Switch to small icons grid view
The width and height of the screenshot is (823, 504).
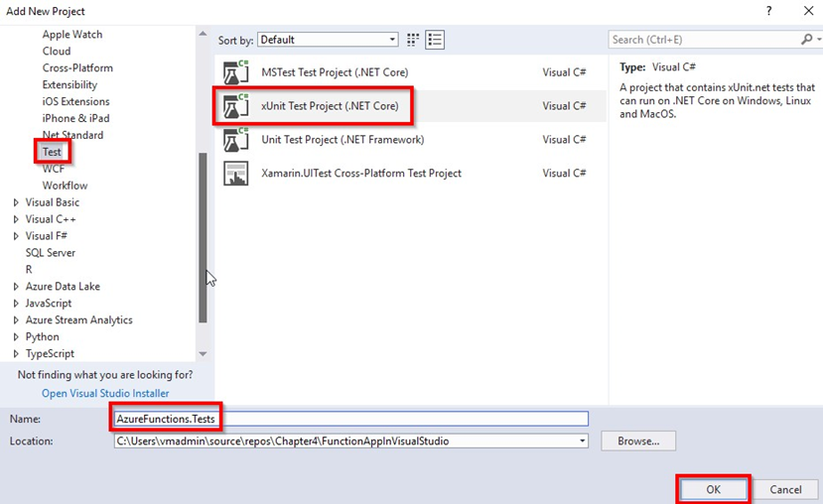tap(413, 40)
